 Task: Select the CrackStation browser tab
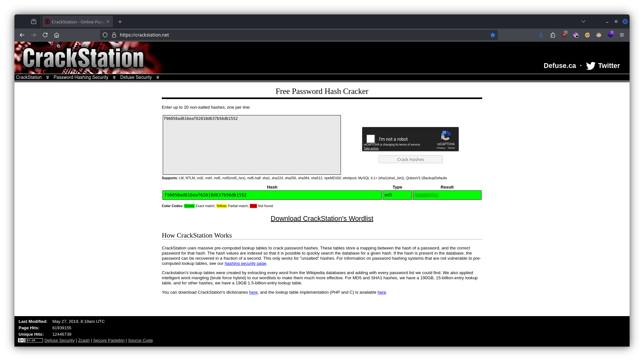coord(78,22)
